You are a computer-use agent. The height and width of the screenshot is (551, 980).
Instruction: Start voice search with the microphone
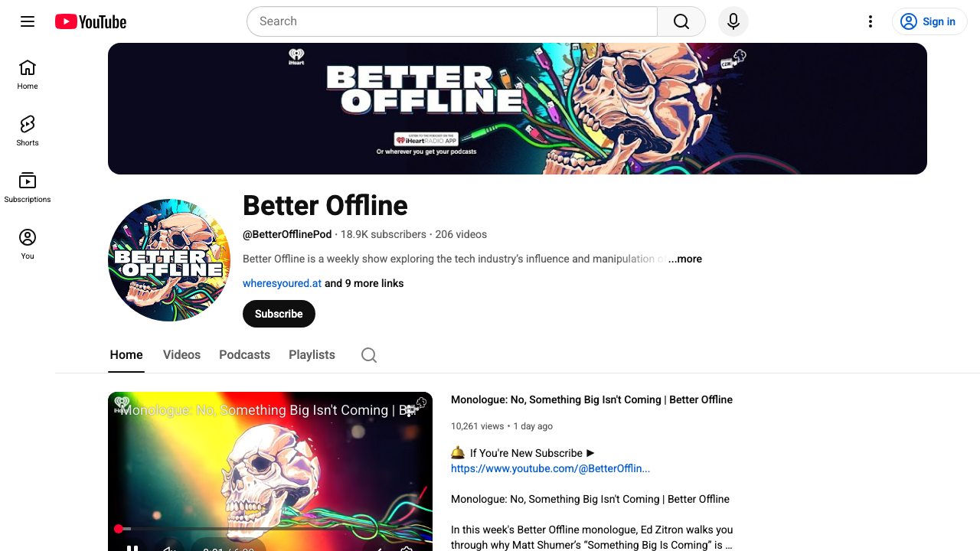733,21
